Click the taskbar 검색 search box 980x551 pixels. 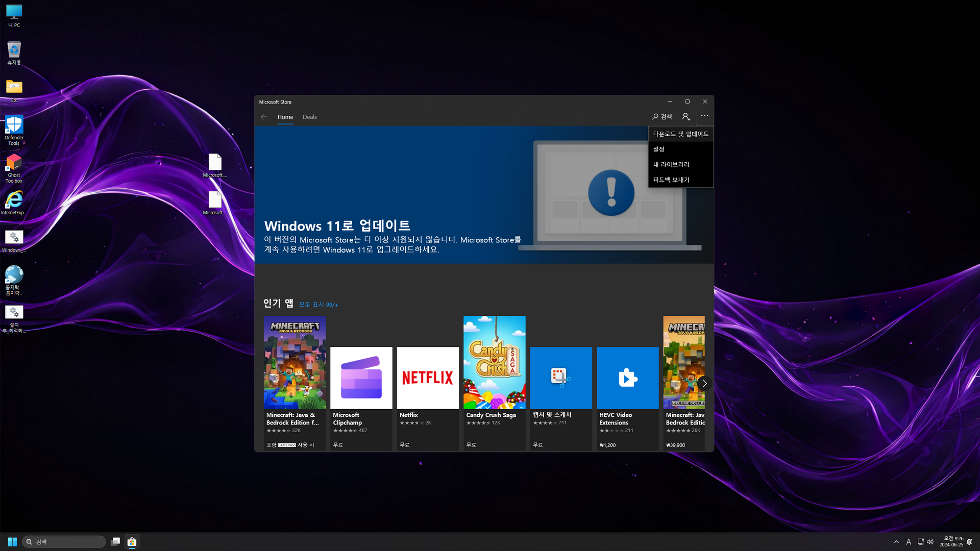pyautogui.click(x=64, y=542)
